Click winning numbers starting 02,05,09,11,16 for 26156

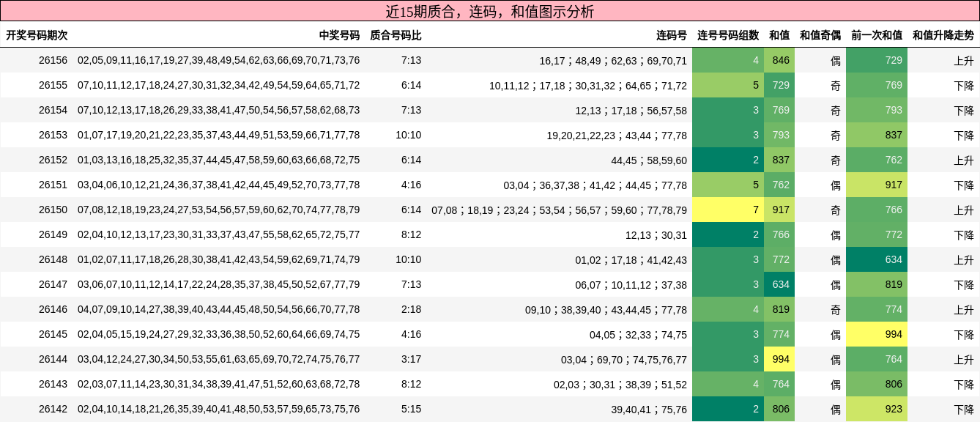219,60
